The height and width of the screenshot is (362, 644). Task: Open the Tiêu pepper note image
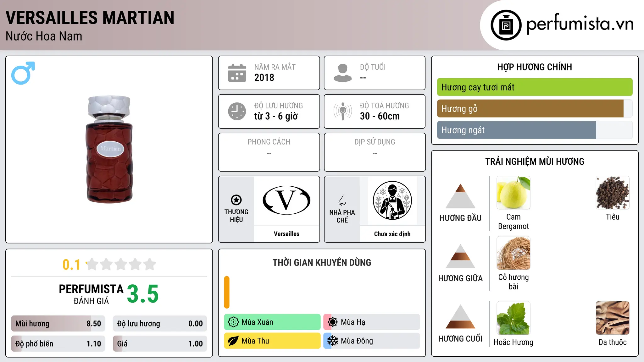613,193
